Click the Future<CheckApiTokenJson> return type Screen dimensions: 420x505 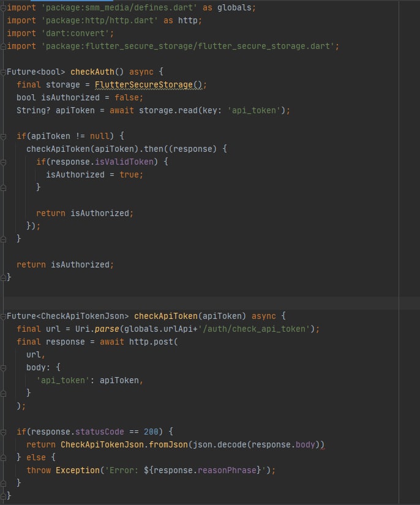[67, 316]
